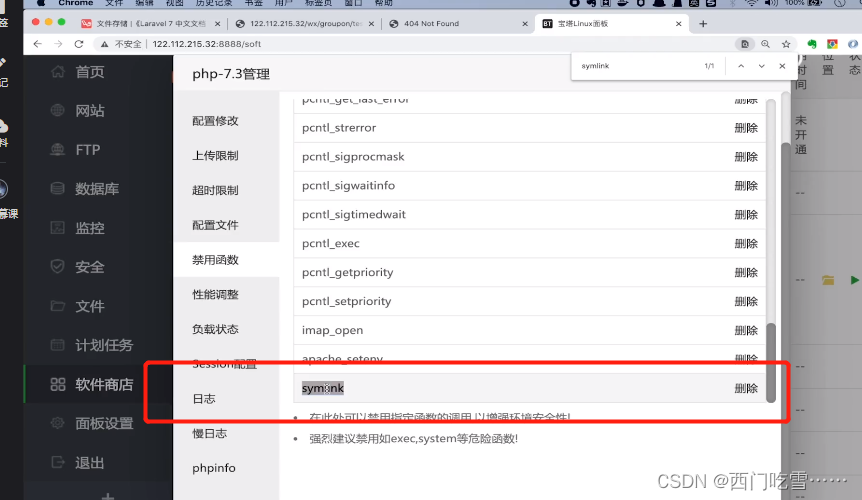Click the imap_open function name
Image resolution: width=862 pixels, height=500 pixels.
(332, 330)
